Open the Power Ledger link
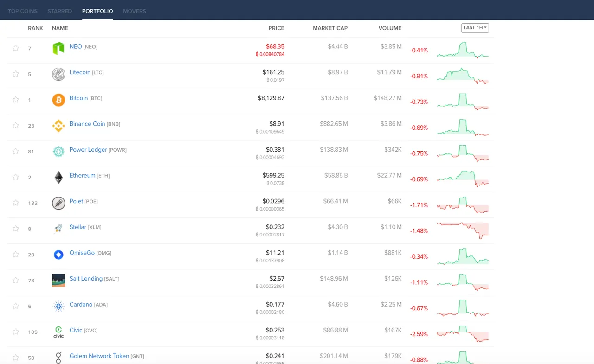Screen dimensions: 594x364 (x=88, y=150)
